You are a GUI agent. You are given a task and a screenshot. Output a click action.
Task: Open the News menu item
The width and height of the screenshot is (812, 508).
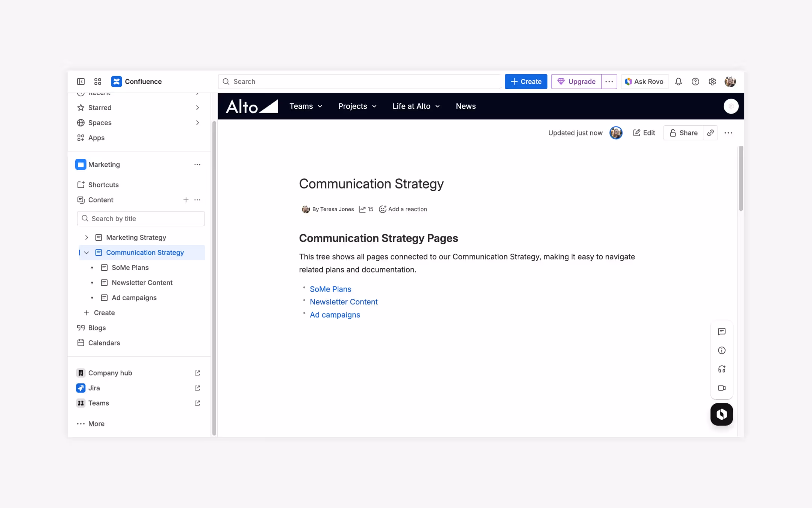click(x=465, y=106)
